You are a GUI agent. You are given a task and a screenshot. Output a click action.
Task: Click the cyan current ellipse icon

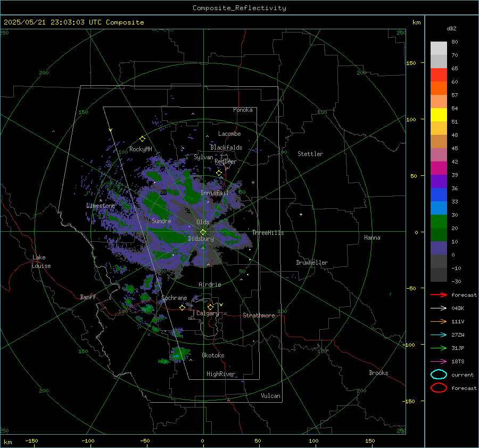tap(439, 374)
